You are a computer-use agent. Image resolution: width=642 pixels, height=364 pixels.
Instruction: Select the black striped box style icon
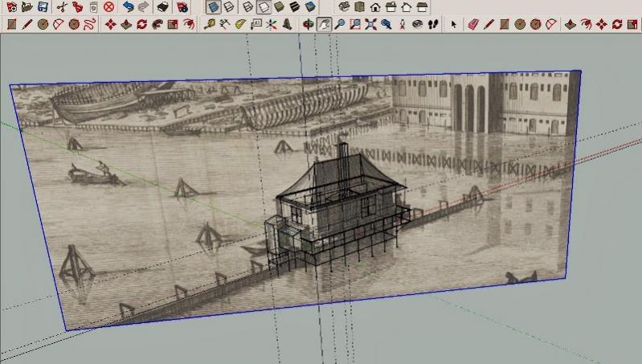(x=295, y=6)
